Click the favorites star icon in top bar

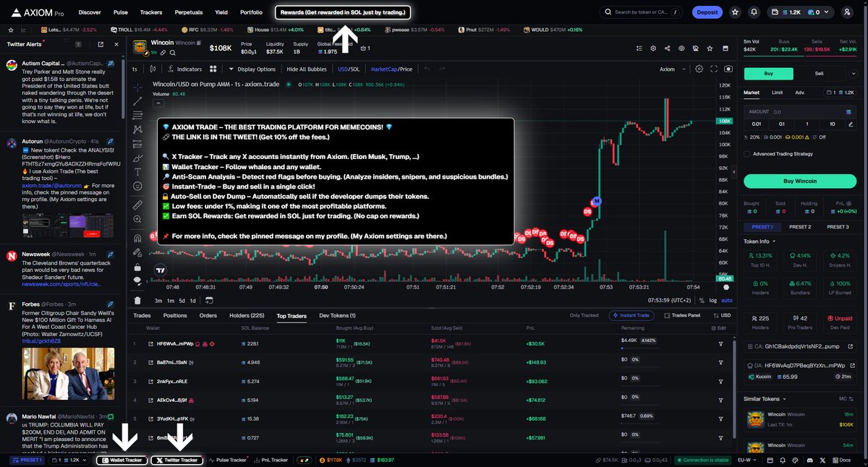[x=735, y=12]
